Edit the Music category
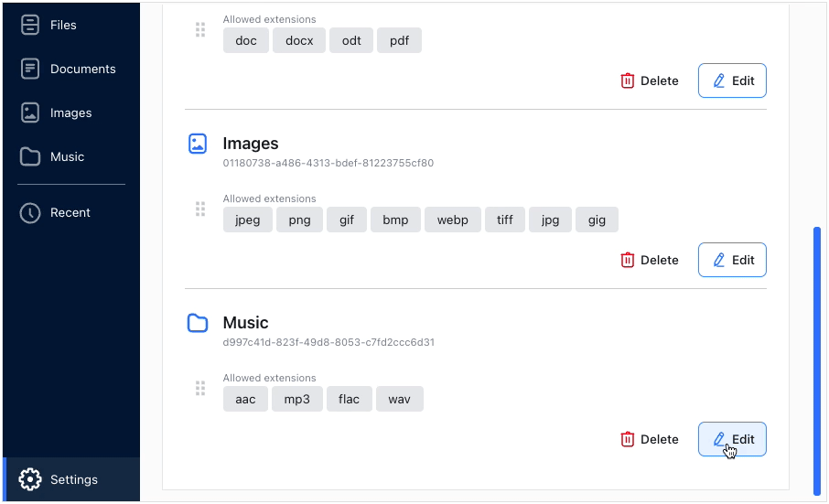The height and width of the screenshot is (504, 829). [732, 439]
